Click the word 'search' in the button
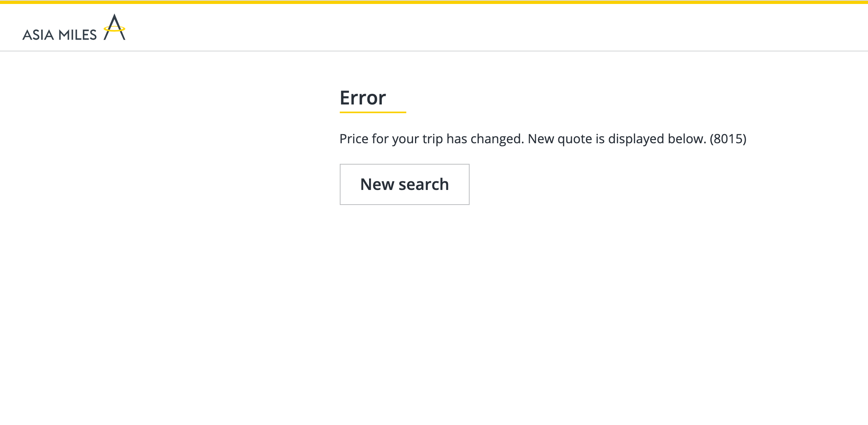The width and height of the screenshot is (868, 425). pyautogui.click(x=423, y=184)
